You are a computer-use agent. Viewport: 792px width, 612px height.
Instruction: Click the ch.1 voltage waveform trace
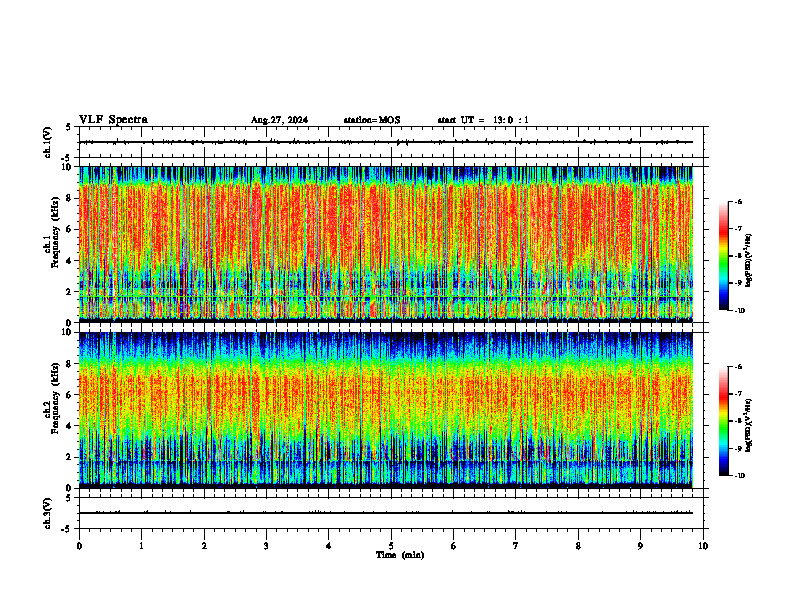coord(385,142)
